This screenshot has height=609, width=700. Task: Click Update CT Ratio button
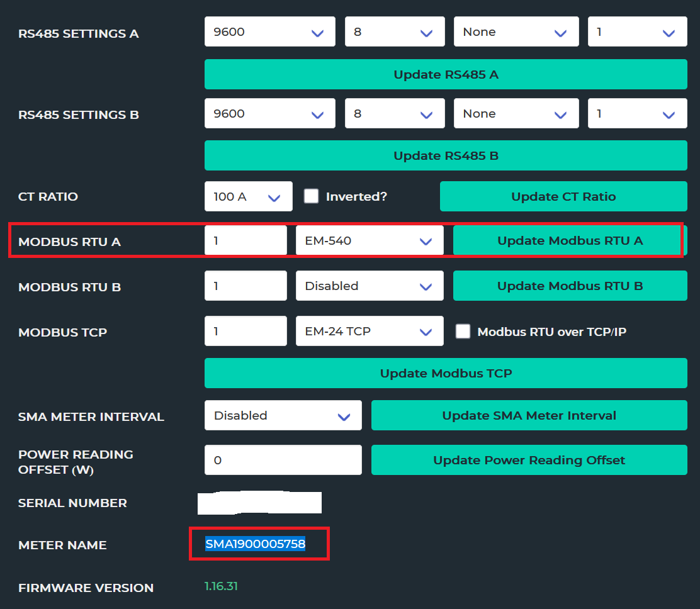click(x=563, y=197)
